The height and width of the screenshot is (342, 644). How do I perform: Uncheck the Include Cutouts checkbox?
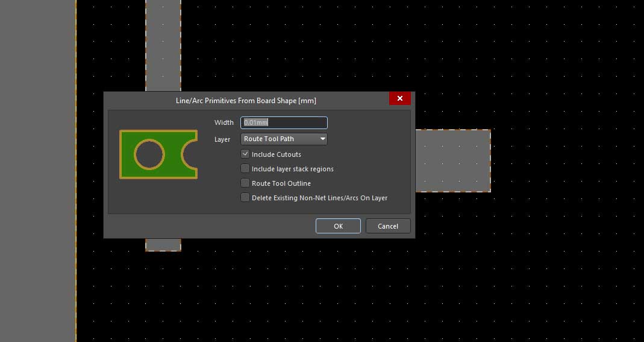coord(245,154)
